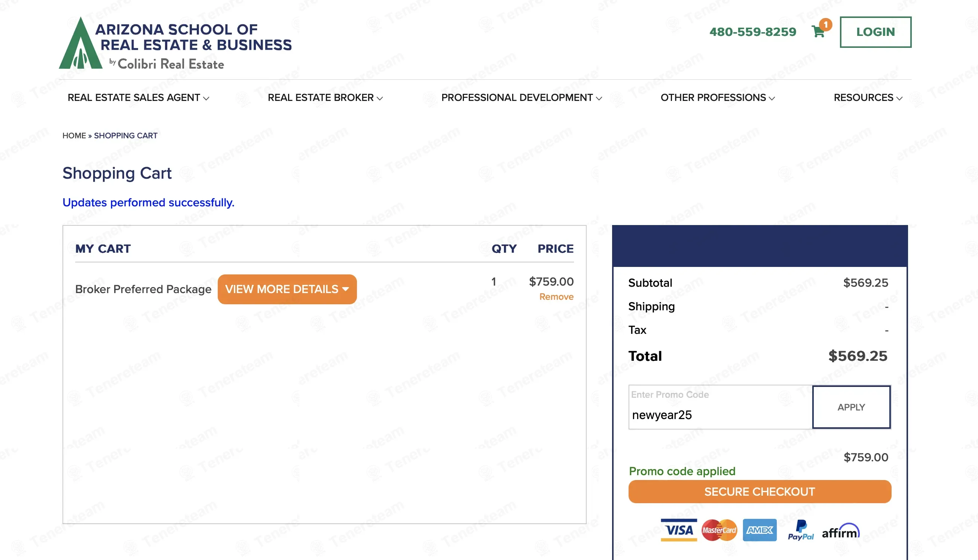
Task: Click the Login button
Action: pyautogui.click(x=875, y=32)
